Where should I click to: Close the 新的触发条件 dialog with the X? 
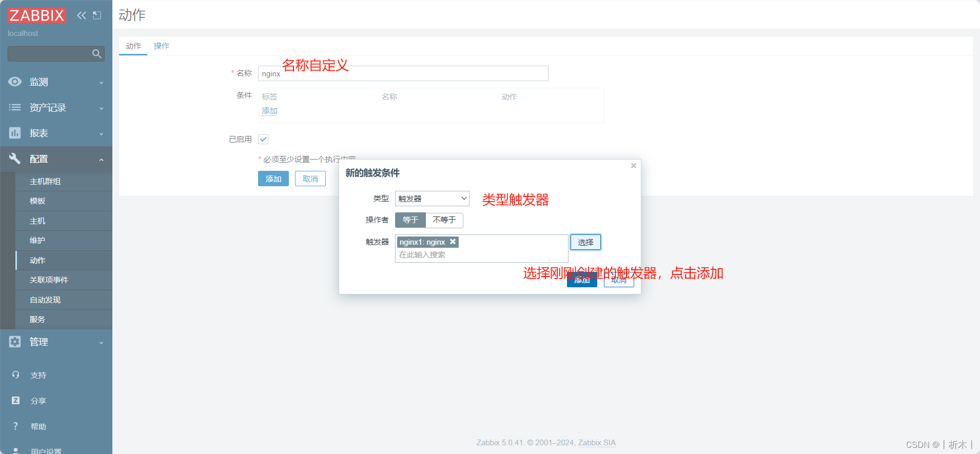coord(634,166)
